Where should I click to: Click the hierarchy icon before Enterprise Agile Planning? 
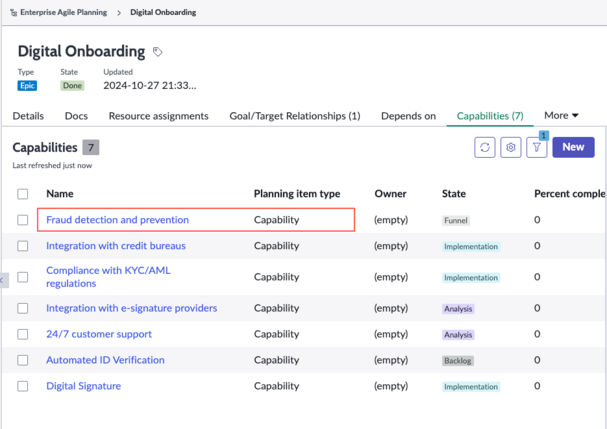pos(14,12)
